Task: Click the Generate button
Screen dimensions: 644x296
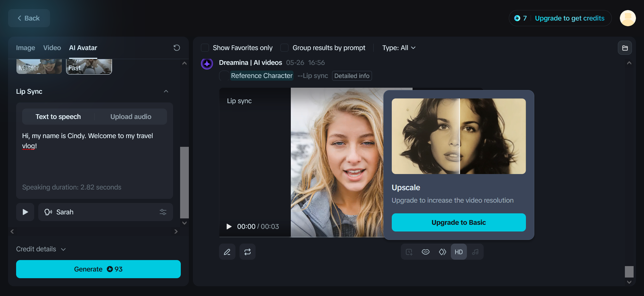Action: pos(98,269)
